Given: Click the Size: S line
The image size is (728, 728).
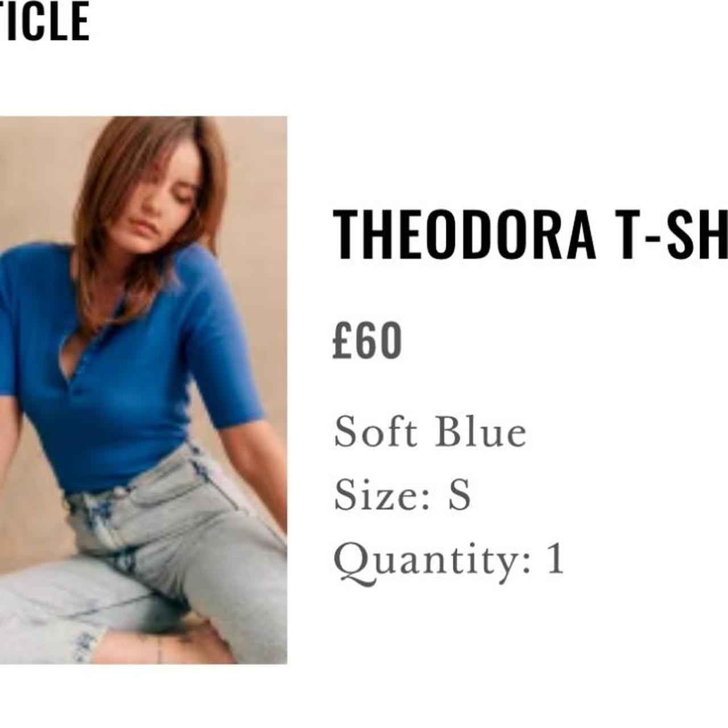Looking at the screenshot, I should (403, 495).
